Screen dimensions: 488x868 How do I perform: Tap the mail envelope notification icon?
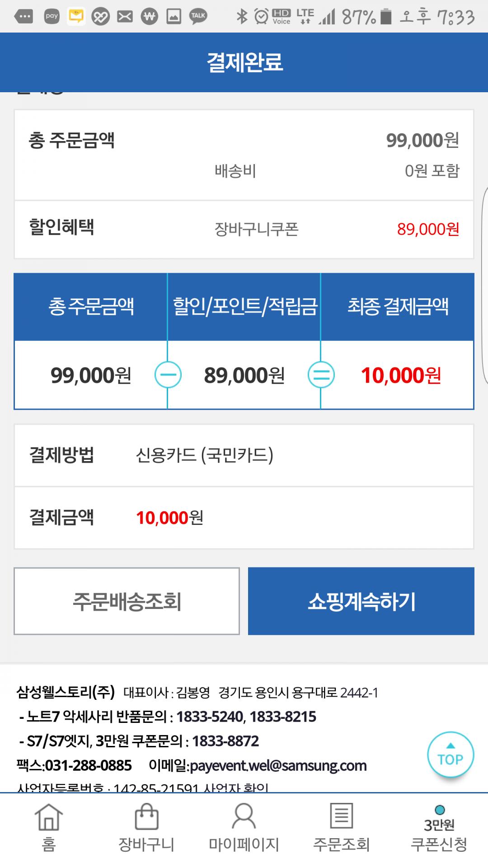[125, 17]
